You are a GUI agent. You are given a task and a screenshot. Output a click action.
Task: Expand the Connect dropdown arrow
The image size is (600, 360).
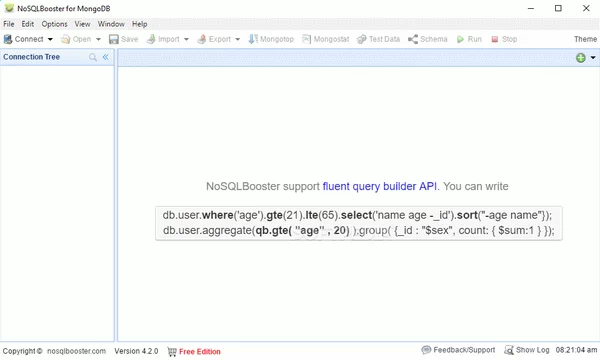[x=50, y=39]
